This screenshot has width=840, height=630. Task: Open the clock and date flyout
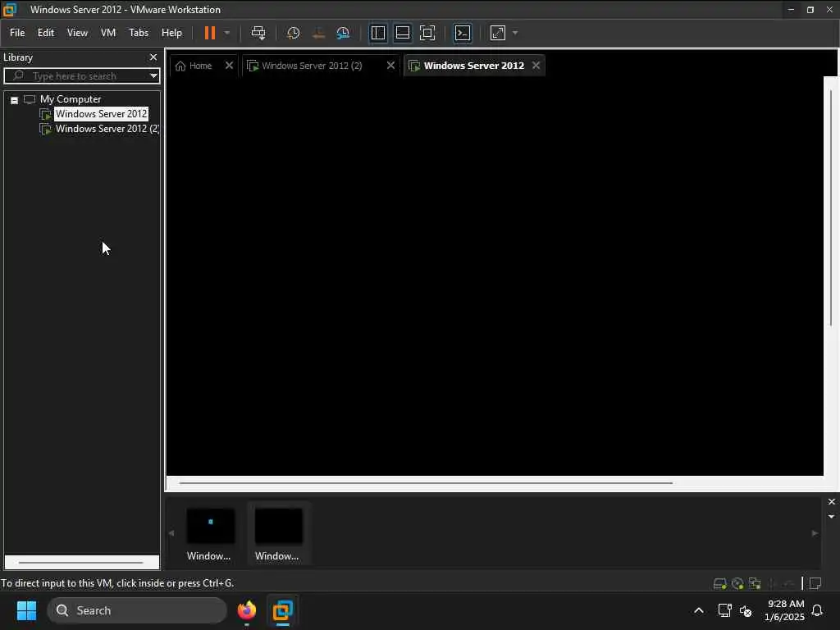click(785, 610)
